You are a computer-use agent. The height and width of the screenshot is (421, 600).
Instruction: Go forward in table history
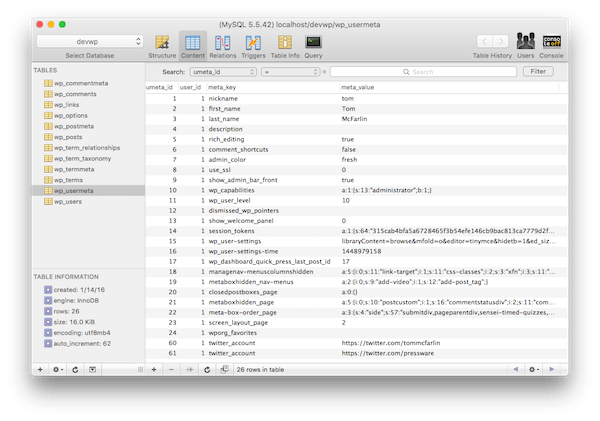[501, 41]
